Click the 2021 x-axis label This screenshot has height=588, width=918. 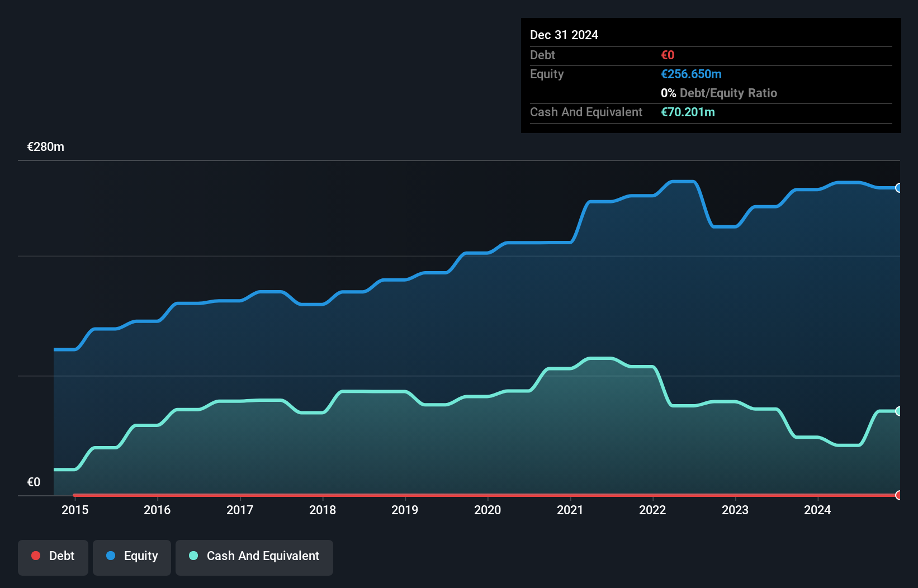[570, 510]
